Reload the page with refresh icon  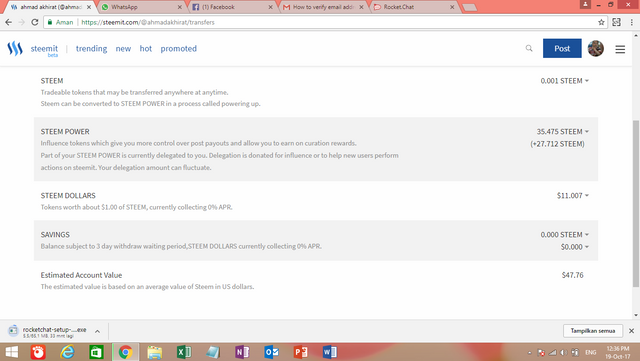(x=35, y=22)
